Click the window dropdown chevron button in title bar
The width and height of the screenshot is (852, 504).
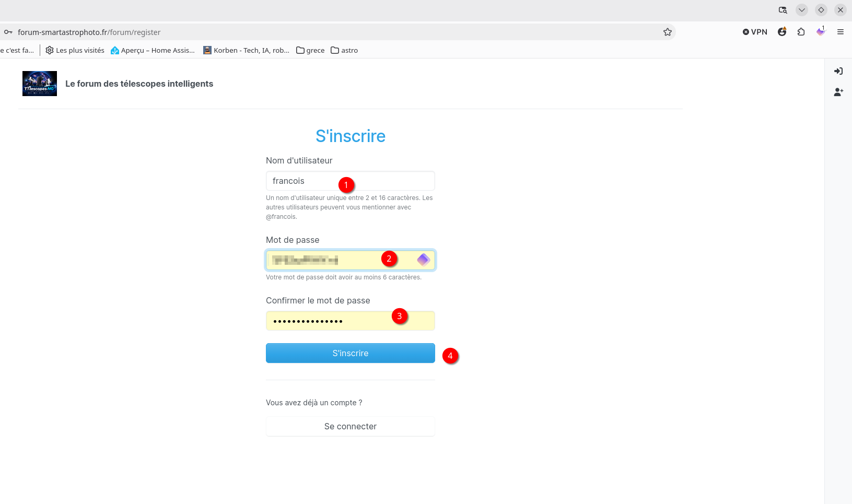tap(802, 10)
